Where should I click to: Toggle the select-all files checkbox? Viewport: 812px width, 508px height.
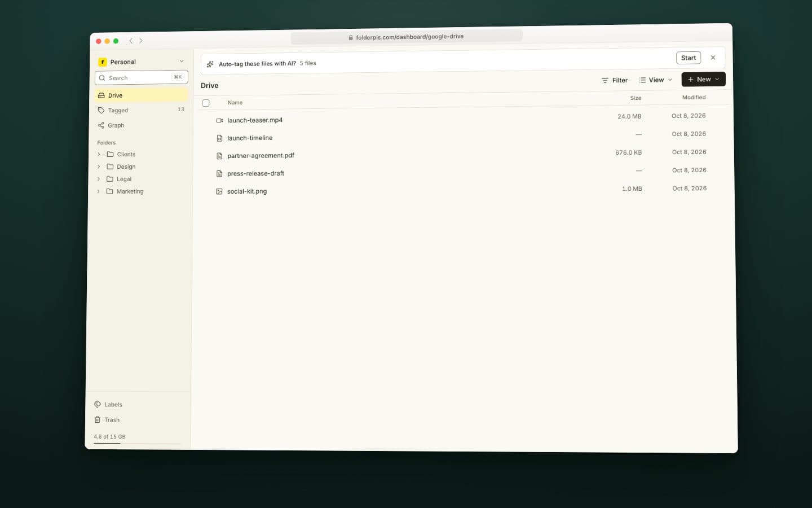(x=206, y=103)
